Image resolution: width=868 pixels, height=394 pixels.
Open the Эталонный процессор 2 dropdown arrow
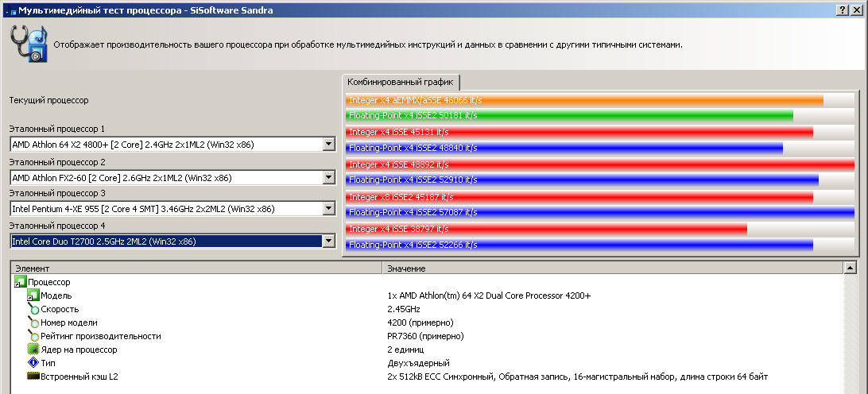pyautogui.click(x=329, y=178)
